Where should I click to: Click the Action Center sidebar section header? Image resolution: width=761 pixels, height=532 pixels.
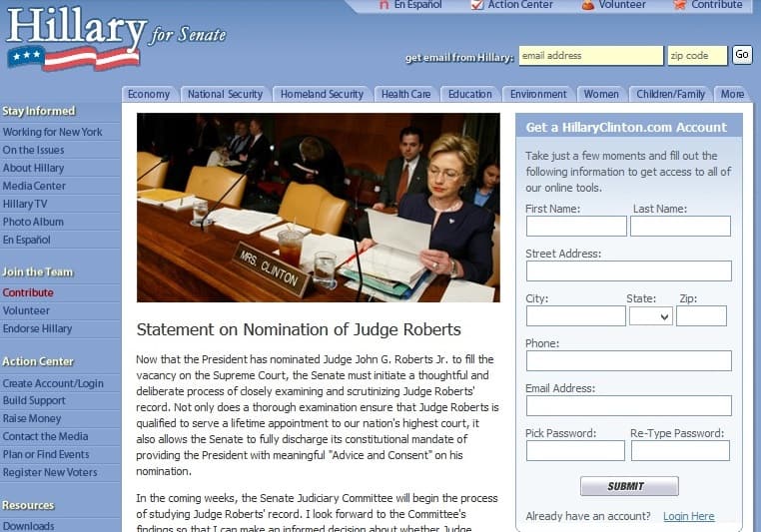(x=38, y=361)
